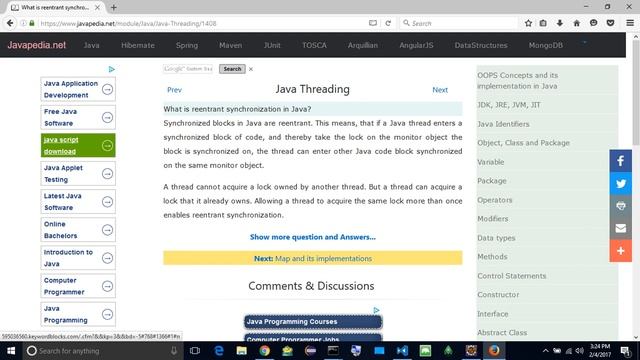Open File Explorer from the taskbar
Image resolution: width=640 pixels, height=360 pixels.
click(x=242, y=351)
